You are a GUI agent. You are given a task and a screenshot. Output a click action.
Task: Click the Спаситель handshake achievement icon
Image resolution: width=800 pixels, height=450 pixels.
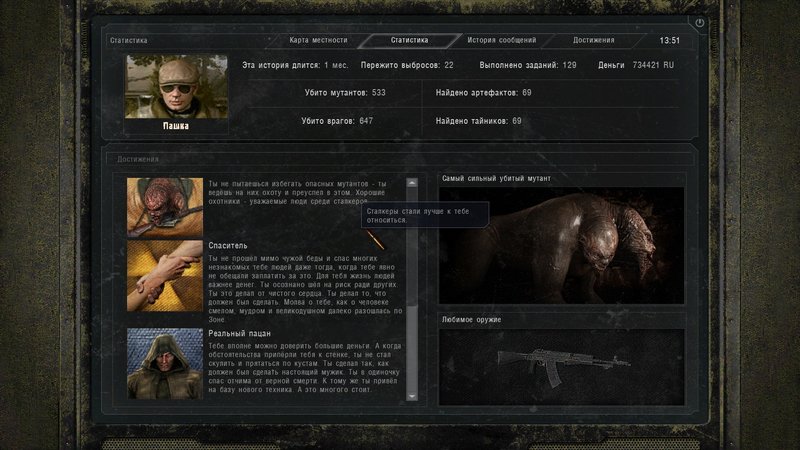point(164,277)
